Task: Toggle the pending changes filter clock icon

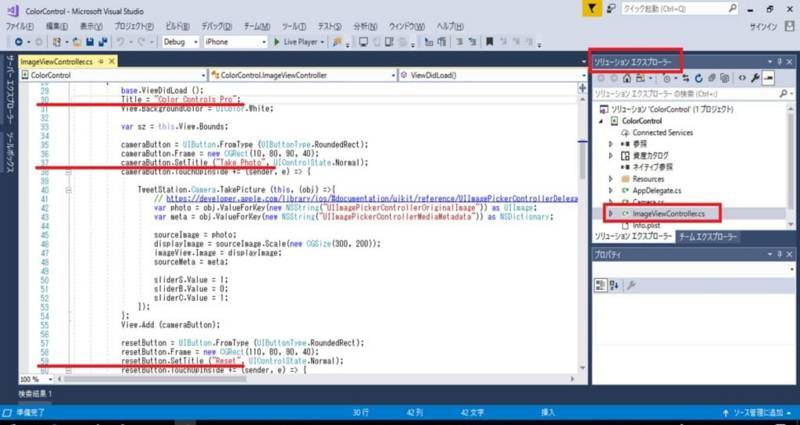Action: [667, 78]
